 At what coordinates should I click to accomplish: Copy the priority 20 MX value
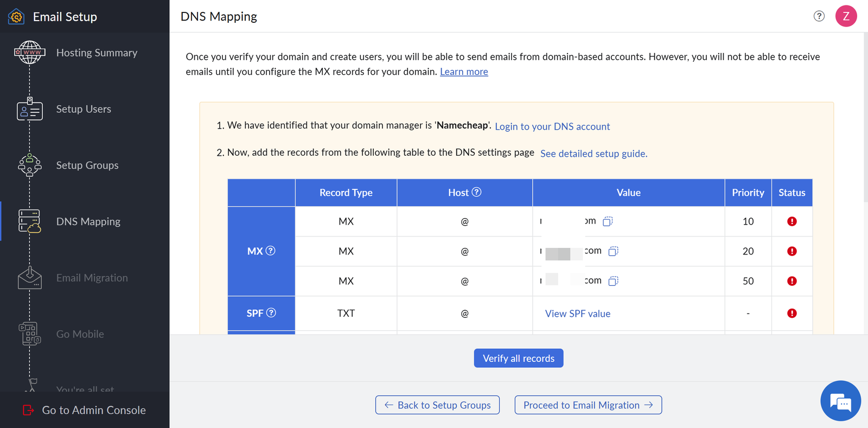[x=614, y=251]
